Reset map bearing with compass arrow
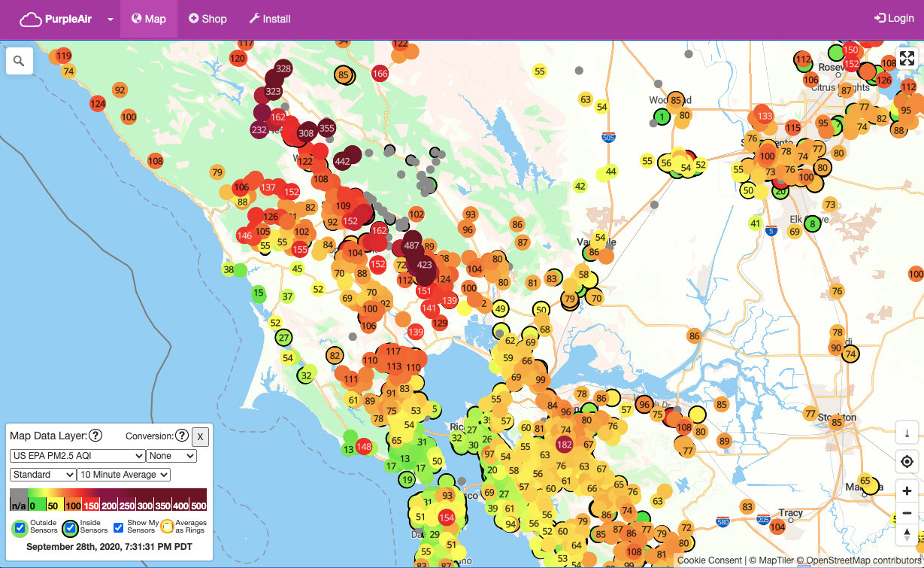The height and width of the screenshot is (568, 924). pyautogui.click(x=907, y=535)
